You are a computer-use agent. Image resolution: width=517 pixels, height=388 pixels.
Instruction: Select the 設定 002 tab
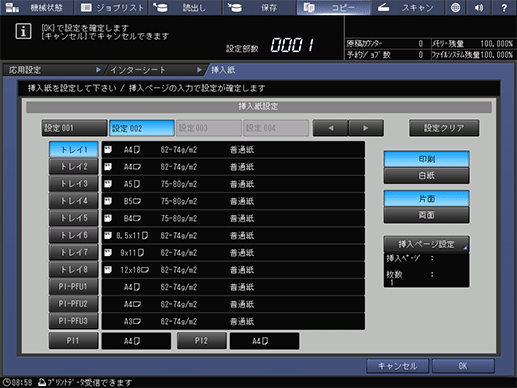click(142, 128)
